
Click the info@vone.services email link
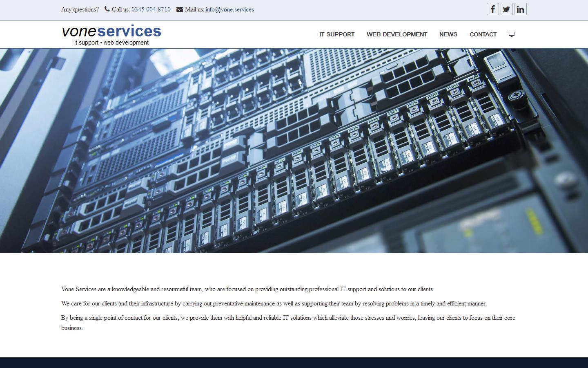tap(230, 9)
